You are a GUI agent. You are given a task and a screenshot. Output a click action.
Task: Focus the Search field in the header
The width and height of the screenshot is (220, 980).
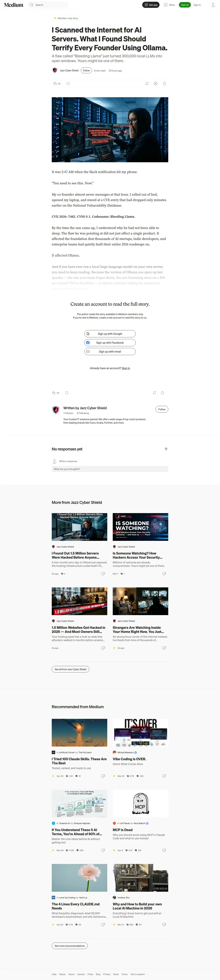(48, 5)
